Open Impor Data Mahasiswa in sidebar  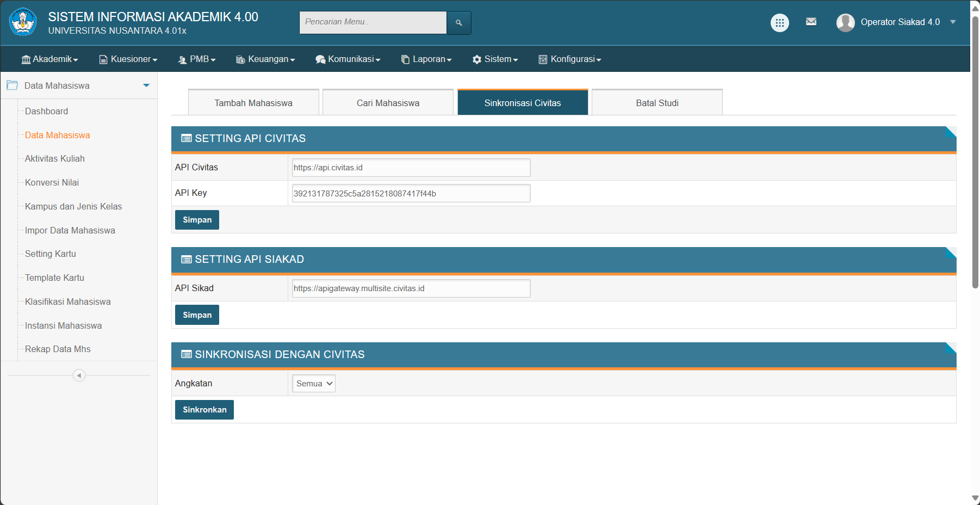click(x=70, y=230)
